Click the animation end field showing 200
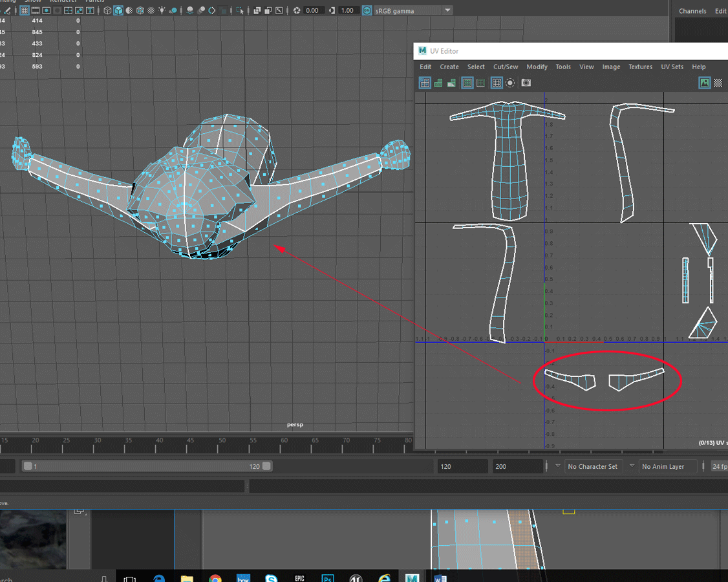Image resolution: width=728 pixels, height=582 pixels. coord(517,466)
